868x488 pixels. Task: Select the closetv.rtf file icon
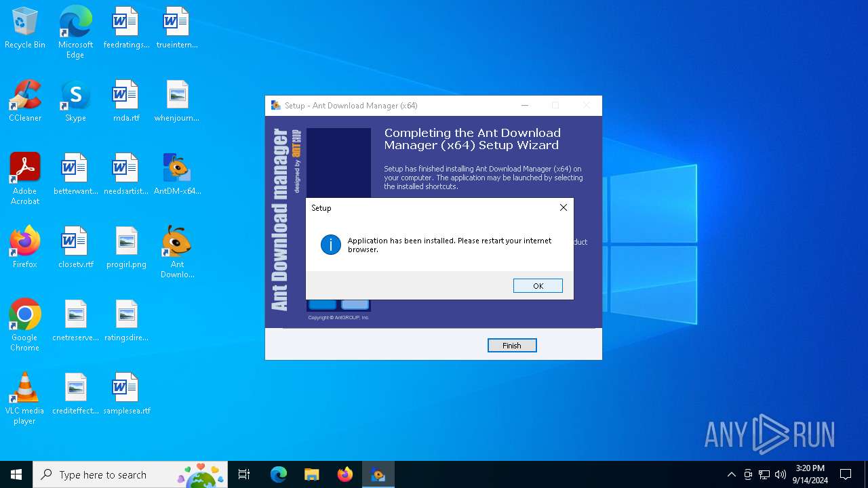(x=75, y=248)
